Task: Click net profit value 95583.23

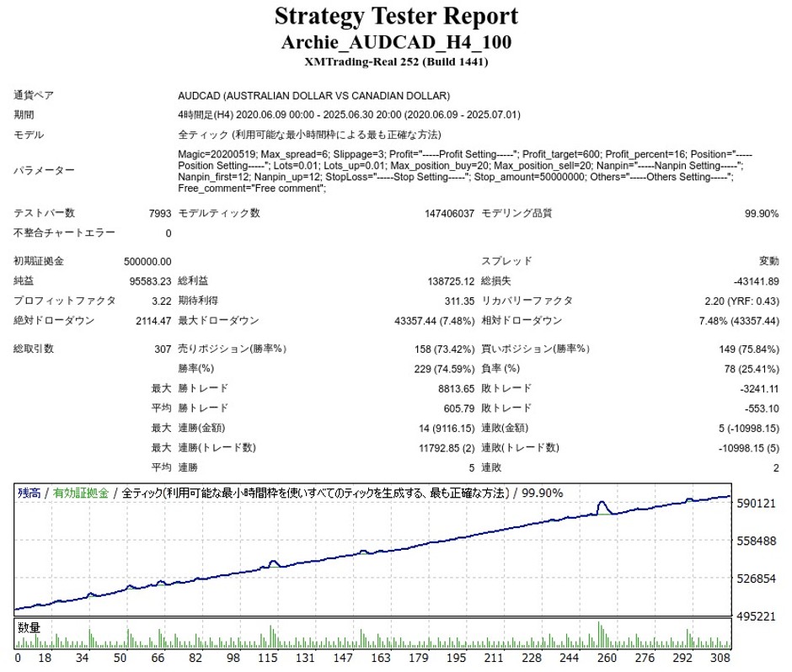Action: click(x=151, y=281)
